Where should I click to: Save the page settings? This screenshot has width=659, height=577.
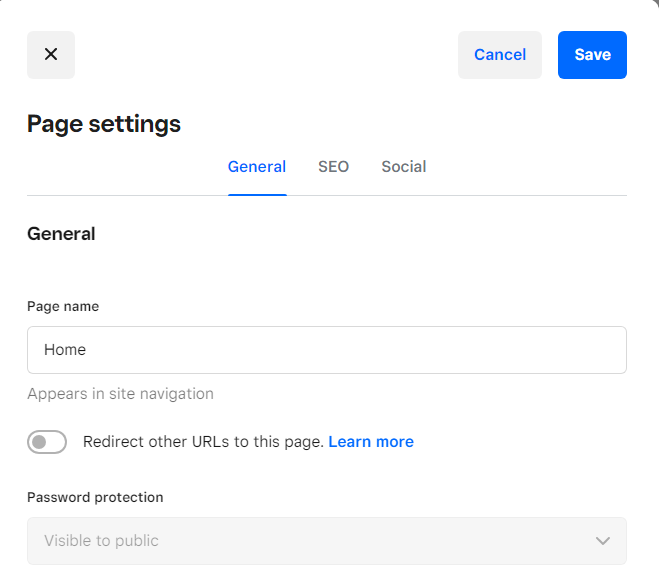coord(592,55)
